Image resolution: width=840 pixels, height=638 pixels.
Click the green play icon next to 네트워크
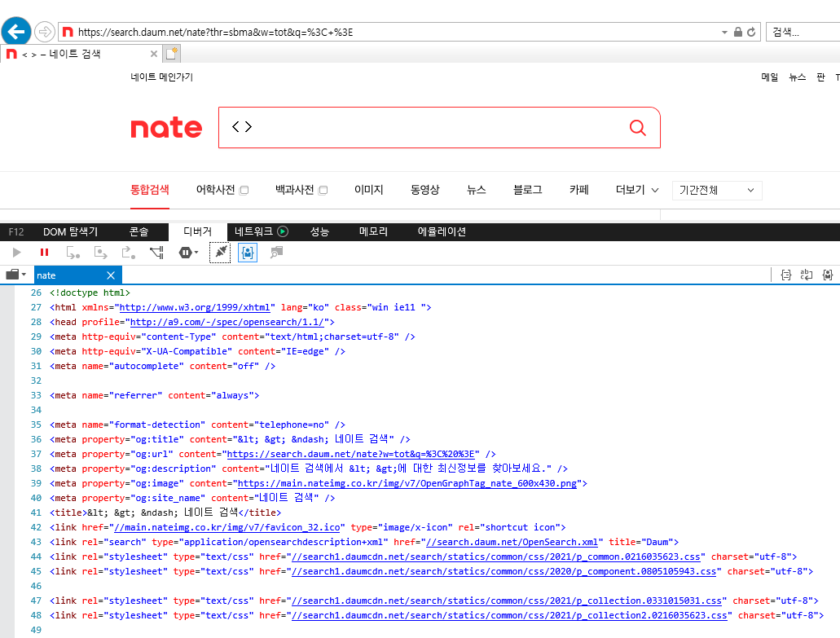coord(283,231)
